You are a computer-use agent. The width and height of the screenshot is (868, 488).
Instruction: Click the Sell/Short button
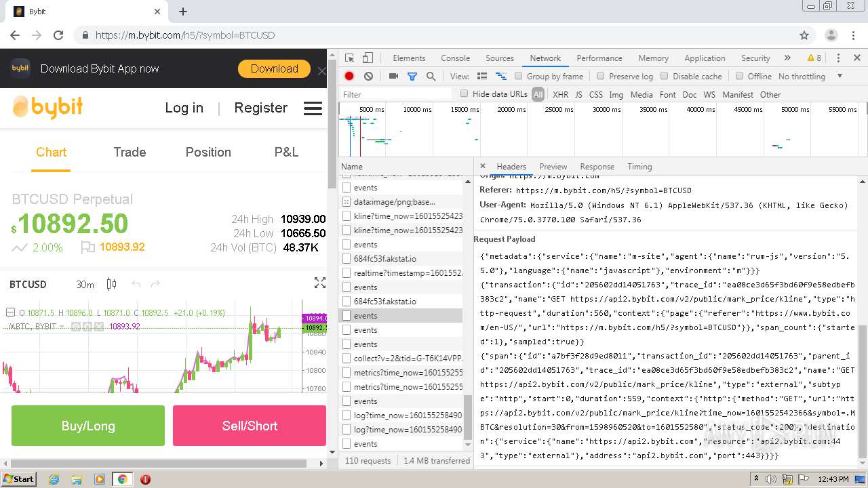pos(250,426)
